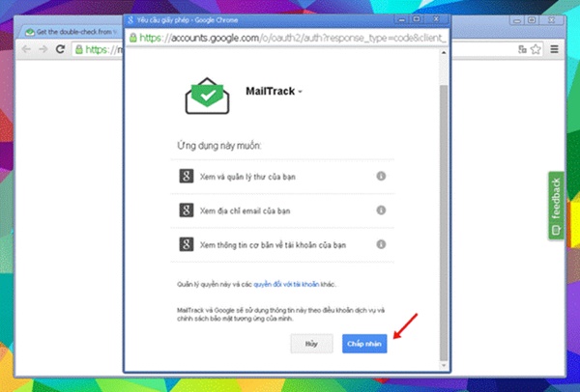
Task: Expand the MailTrack dropdown arrow
Action: (x=301, y=93)
